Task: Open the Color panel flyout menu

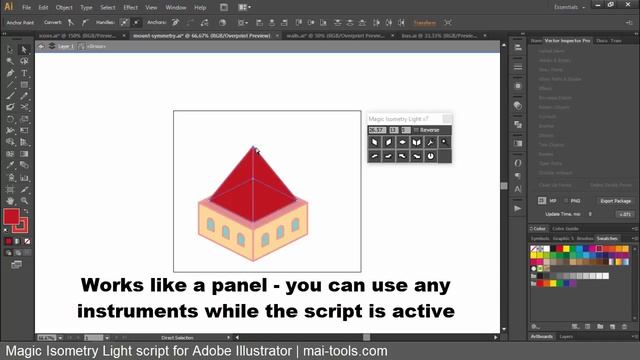Action: [x=635, y=229]
